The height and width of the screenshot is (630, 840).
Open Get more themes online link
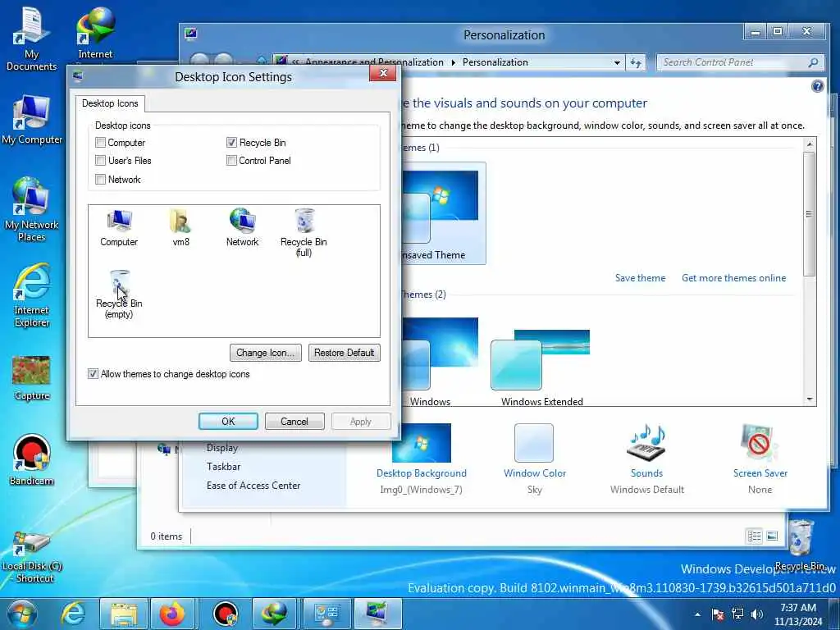point(734,278)
